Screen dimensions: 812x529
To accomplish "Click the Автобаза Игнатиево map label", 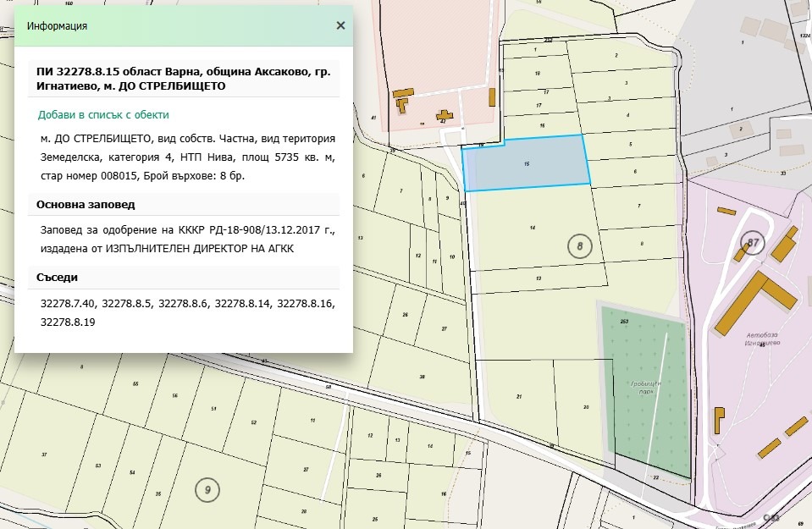I will [761, 339].
